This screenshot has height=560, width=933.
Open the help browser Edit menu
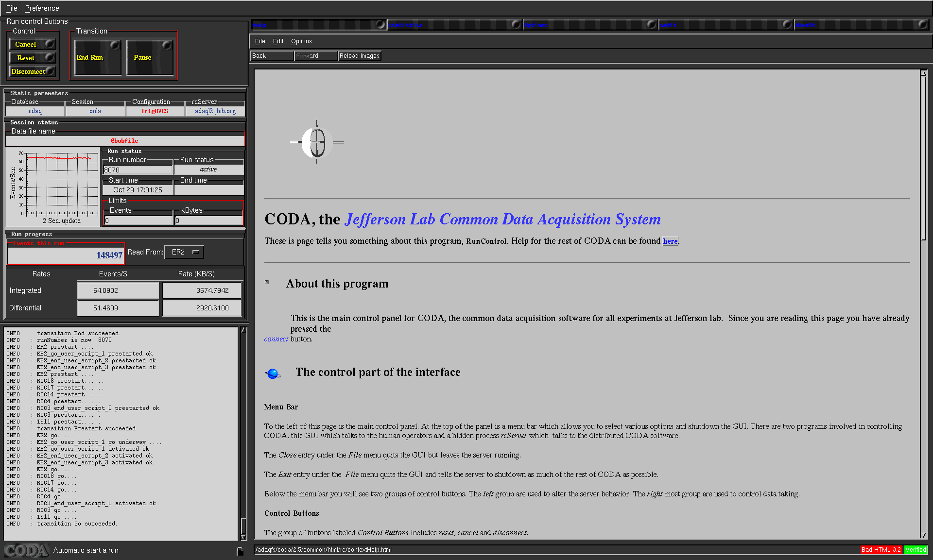278,41
